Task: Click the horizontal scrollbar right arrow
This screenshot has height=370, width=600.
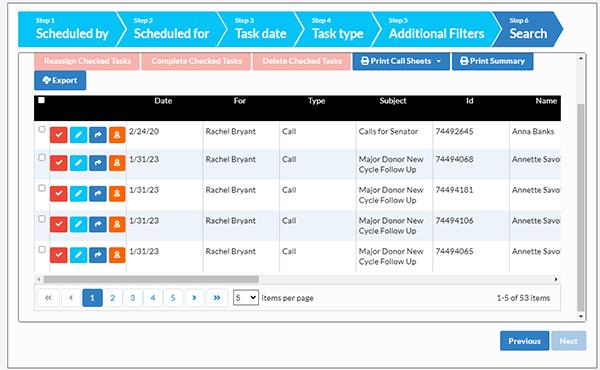Action: pos(556,279)
